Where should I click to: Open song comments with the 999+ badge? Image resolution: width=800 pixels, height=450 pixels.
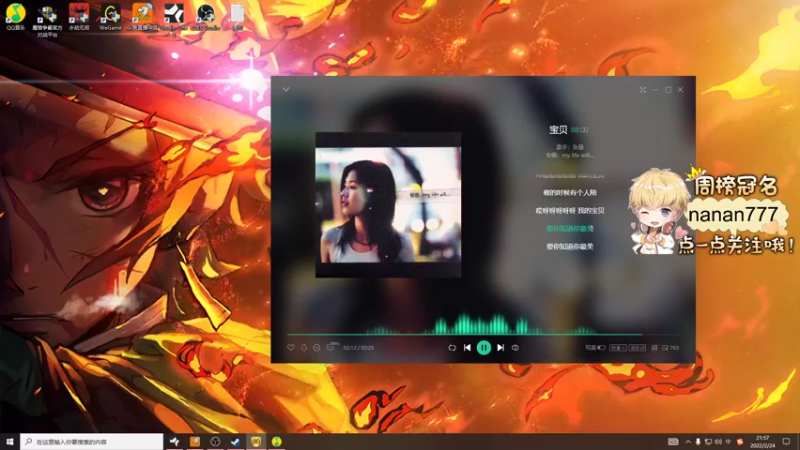point(331,347)
